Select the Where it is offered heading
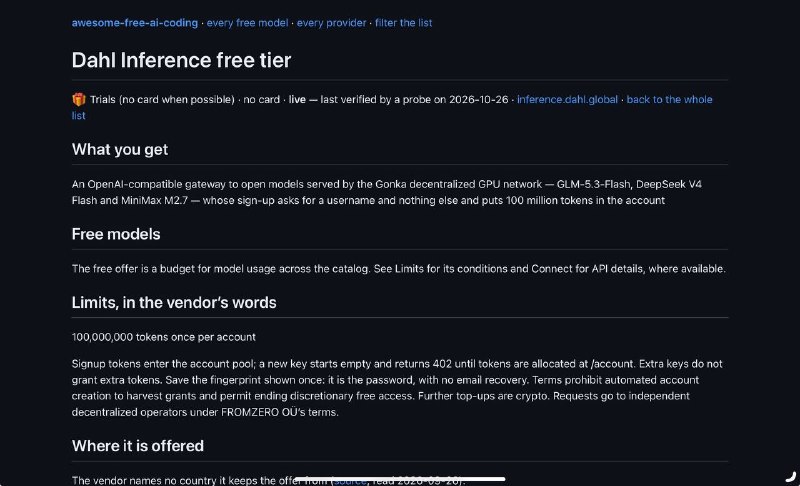Viewport: 800px width, 486px height. pyautogui.click(x=138, y=446)
